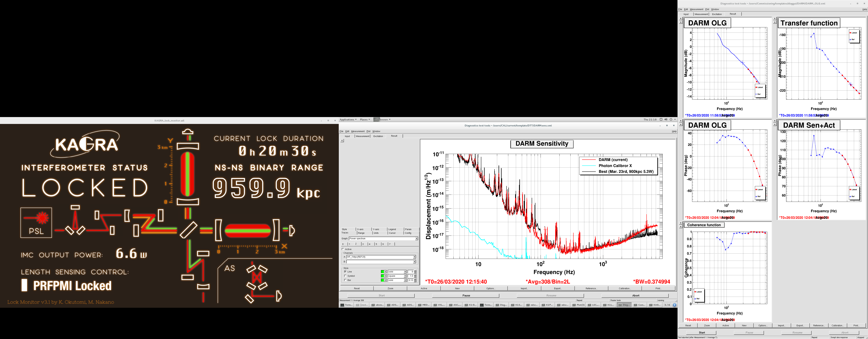Switch to the K1:G... taskbar window

470,305
